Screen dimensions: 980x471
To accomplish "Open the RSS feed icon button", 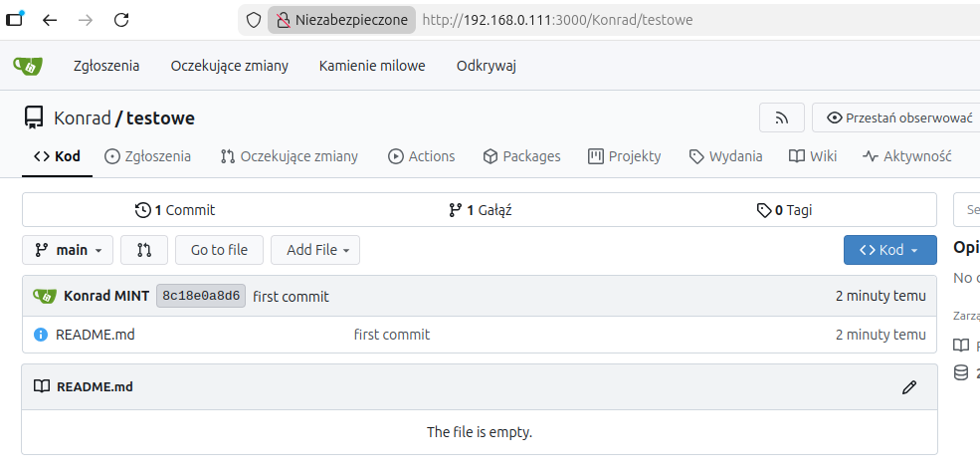I will [x=782, y=118].
